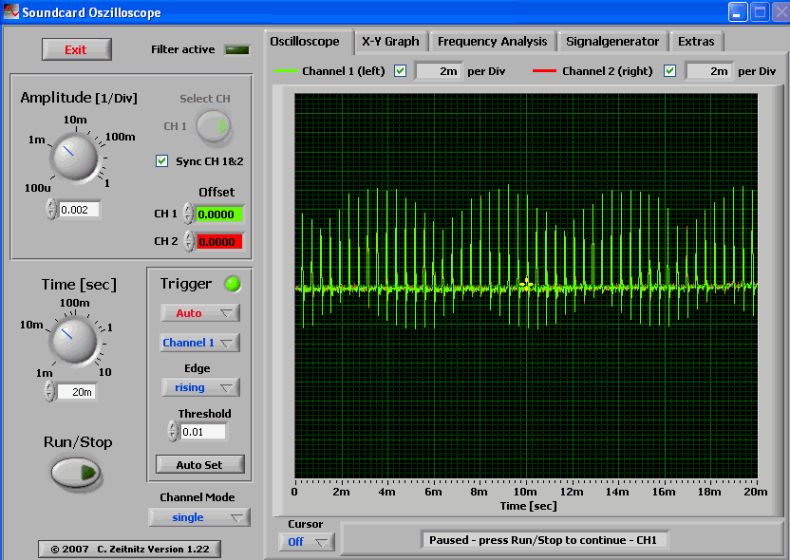Click the green Channel 1 legend line
The image size is (790, 560).
[286, 71]
